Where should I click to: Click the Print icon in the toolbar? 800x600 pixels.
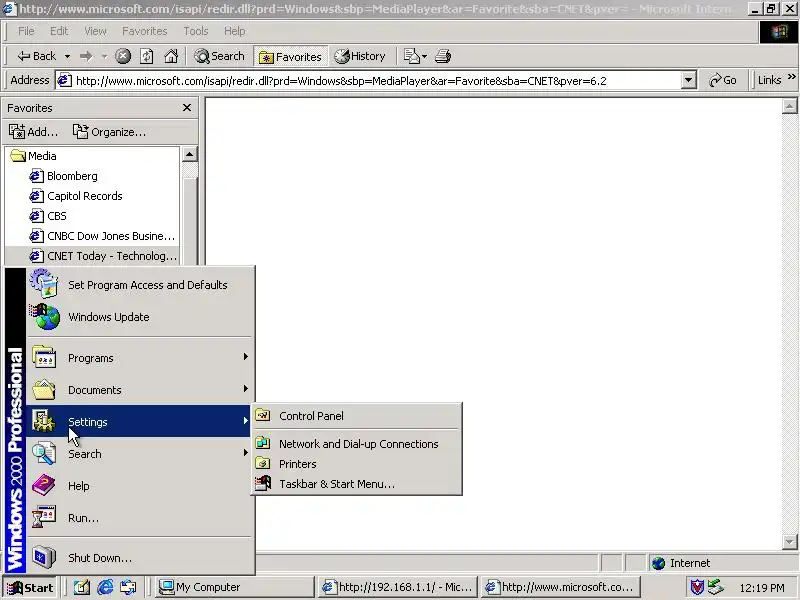(443, 56)
